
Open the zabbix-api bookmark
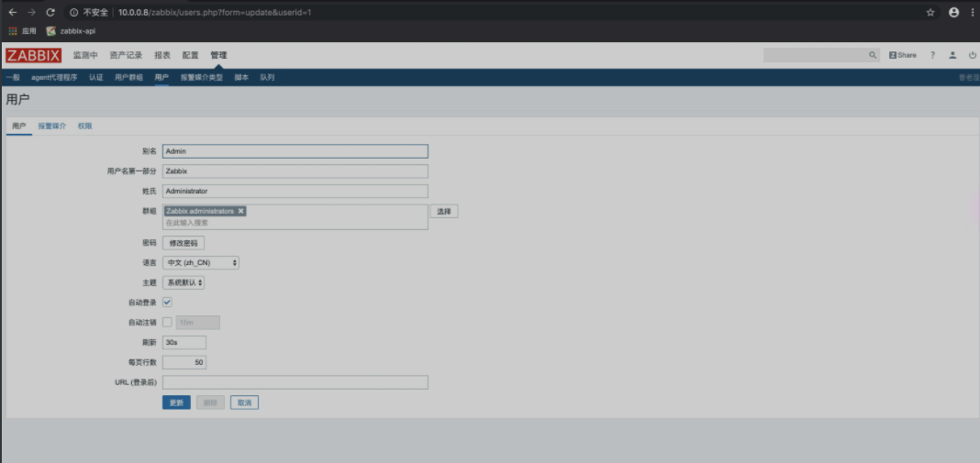[x=72, y=30]
